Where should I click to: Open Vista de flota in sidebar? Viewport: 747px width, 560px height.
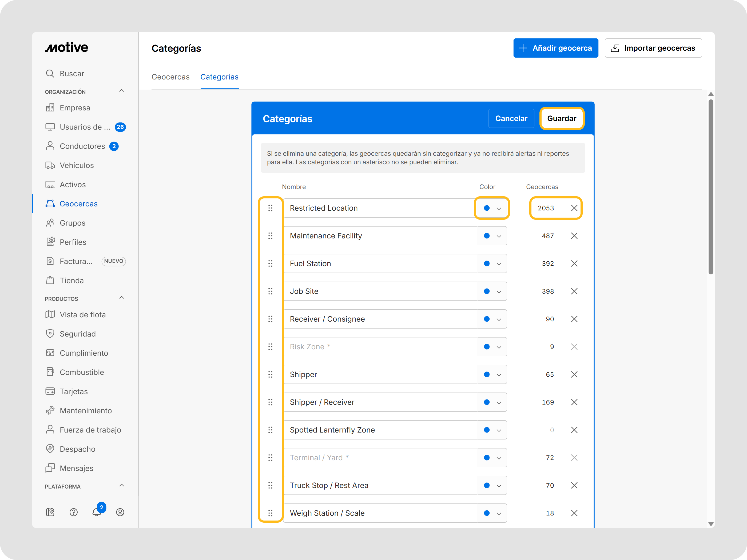[x=83, y=315]
